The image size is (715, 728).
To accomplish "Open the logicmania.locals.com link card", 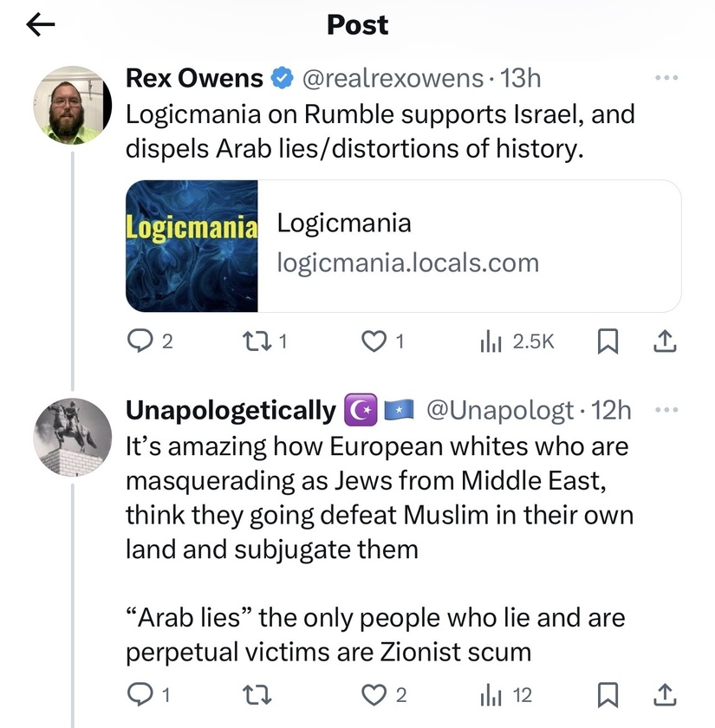I will pyautogui.click(x=404, y=246).
